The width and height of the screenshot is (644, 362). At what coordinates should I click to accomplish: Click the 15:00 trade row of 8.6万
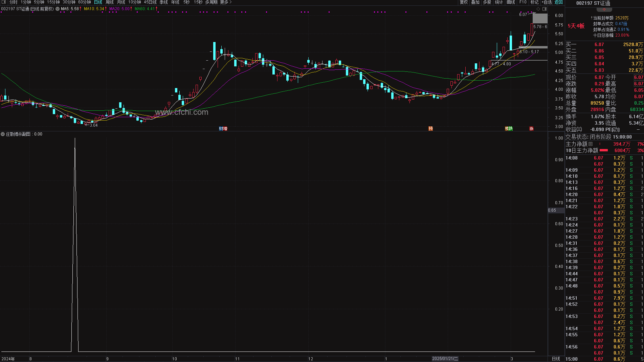604,359
